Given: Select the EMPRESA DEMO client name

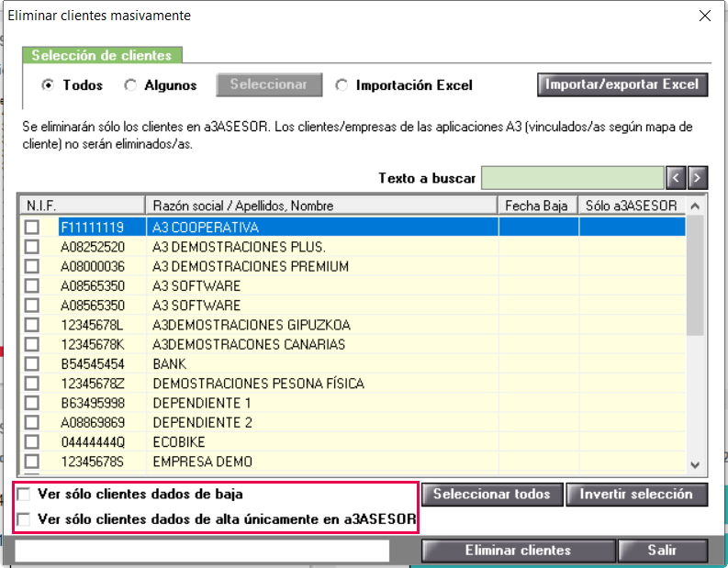Looking at the screenshot, I should (203, 462).
